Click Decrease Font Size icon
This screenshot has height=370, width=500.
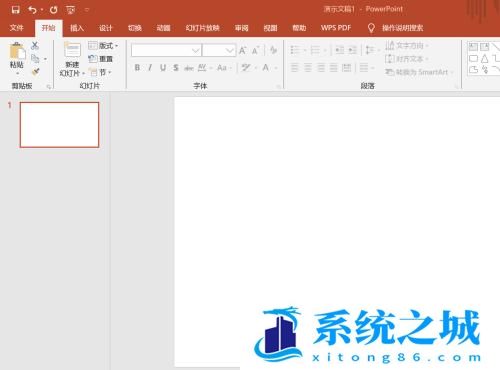point(255,50)
